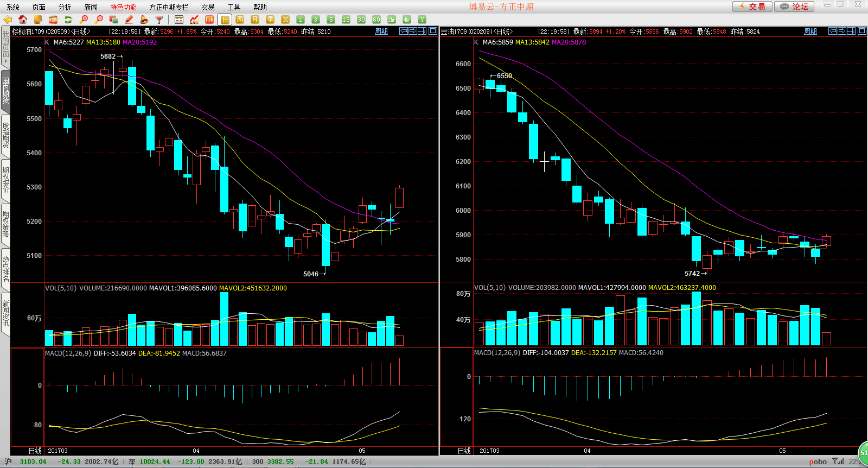Click the 论坛 forum button

[x=795, y=7]
